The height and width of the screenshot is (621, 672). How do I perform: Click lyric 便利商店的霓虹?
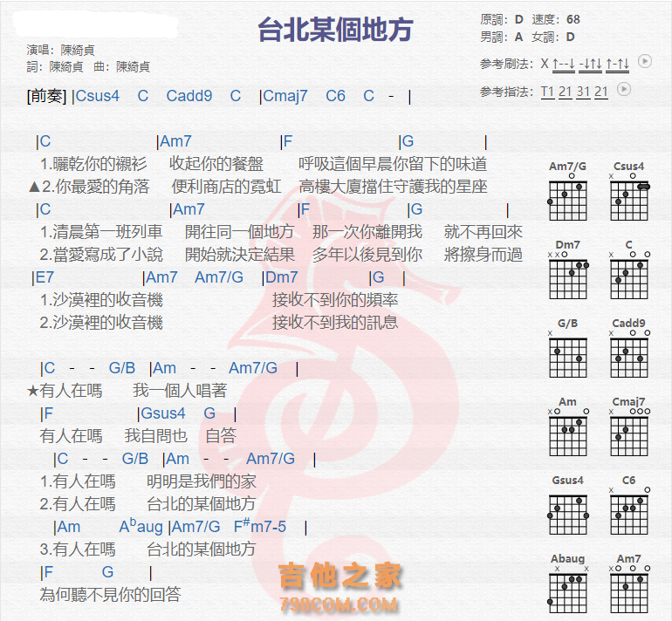click(226, 187)
